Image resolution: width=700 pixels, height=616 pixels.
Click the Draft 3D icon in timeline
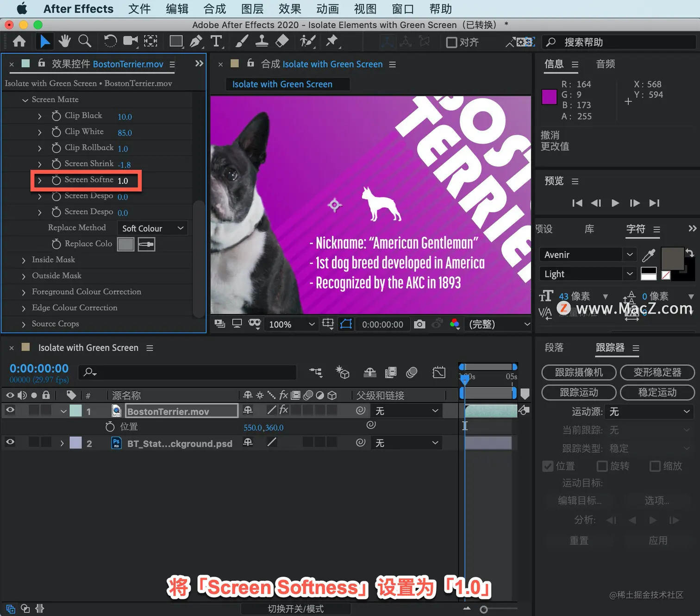[x=343, y=372]
